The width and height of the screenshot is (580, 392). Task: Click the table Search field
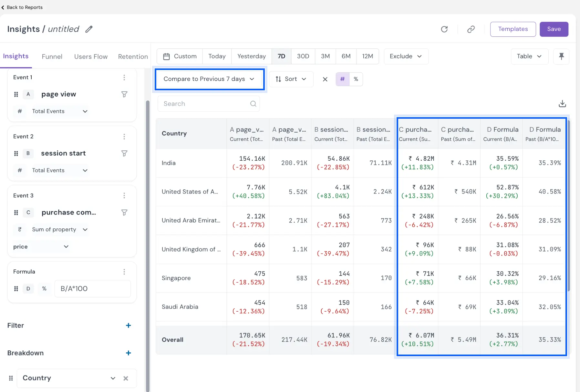pyautogui.click(x=209, y=104)
